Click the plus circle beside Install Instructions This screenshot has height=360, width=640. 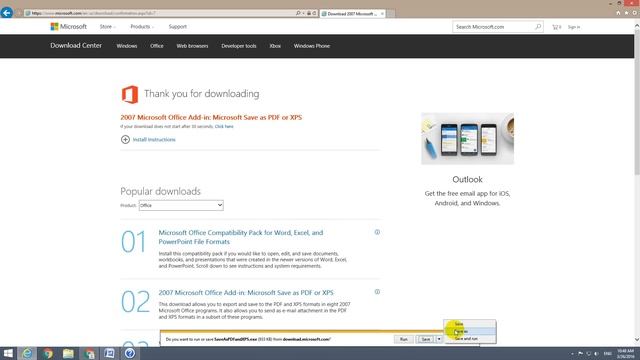pyautogui.click(x=125, y=140)
